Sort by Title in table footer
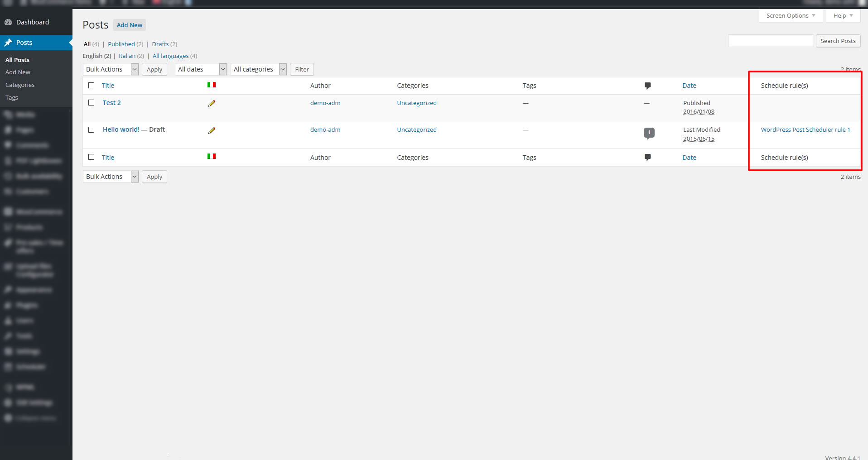 [x=108, y=158]
